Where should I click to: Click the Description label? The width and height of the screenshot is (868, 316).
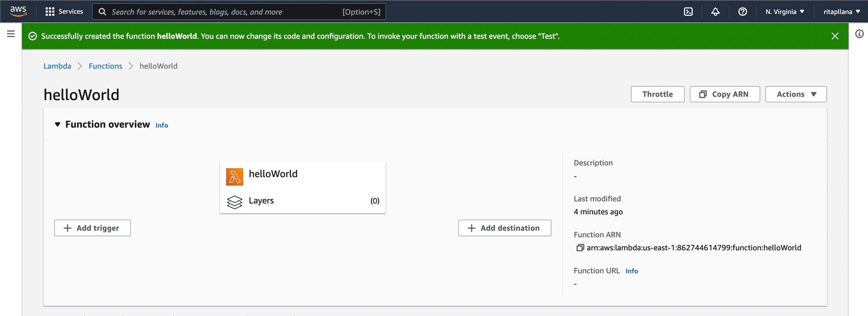(593, 163)
